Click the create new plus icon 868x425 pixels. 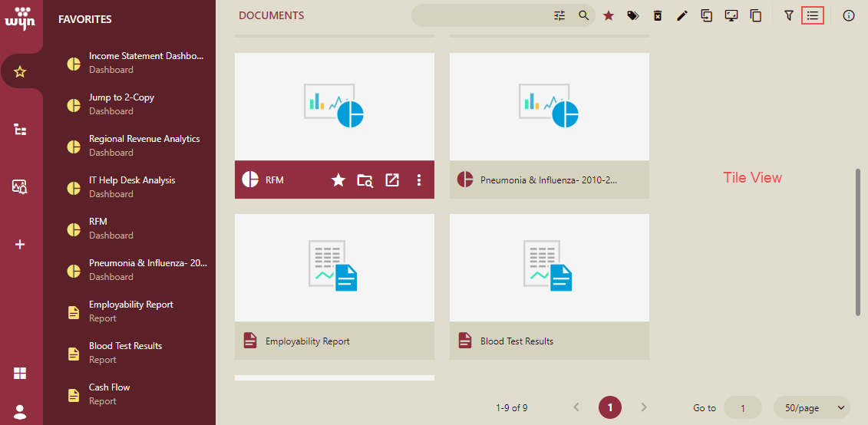(x=21, y=245)
